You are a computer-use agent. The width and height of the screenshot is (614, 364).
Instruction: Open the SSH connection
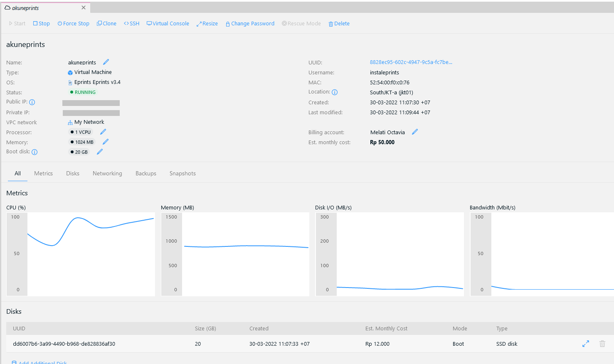(132, 24)
